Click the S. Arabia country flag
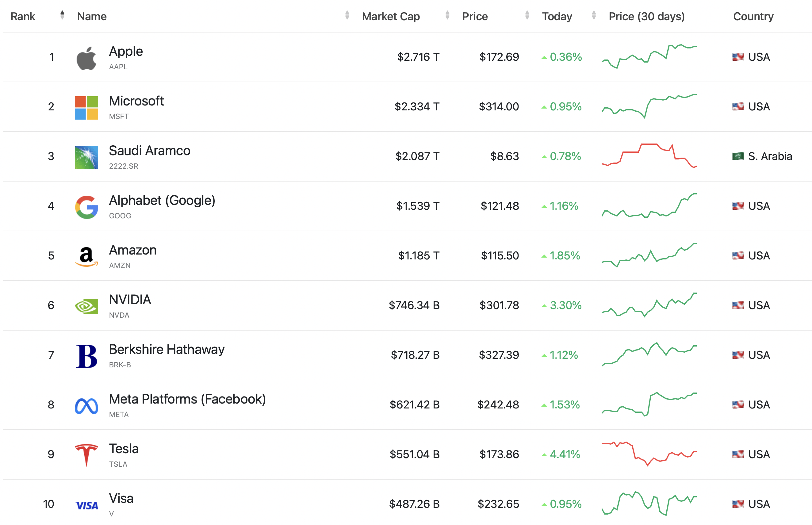812x525 pixels. point(738,156)
